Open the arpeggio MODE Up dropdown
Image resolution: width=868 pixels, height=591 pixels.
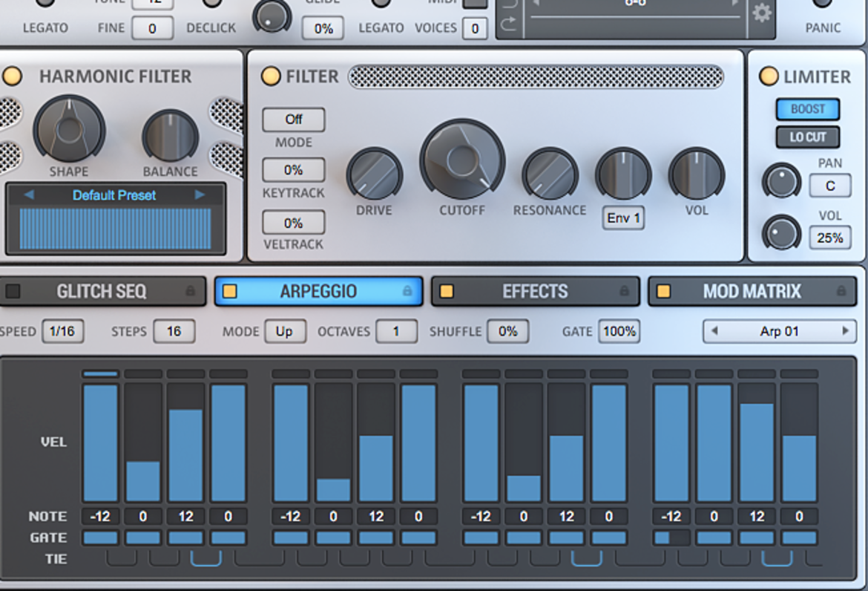(x=285, y=331)
